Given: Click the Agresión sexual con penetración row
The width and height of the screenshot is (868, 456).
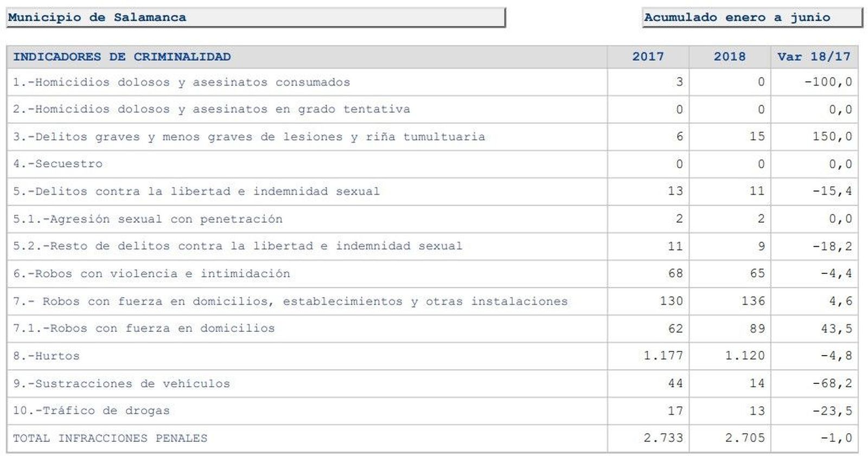Looking at the screenshot, I should tap(148, 219).
